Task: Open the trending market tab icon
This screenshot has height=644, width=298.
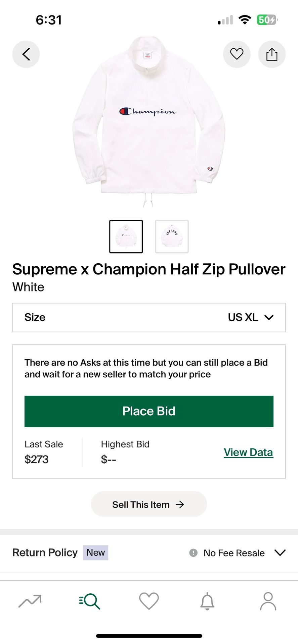Action: point(30,601)
